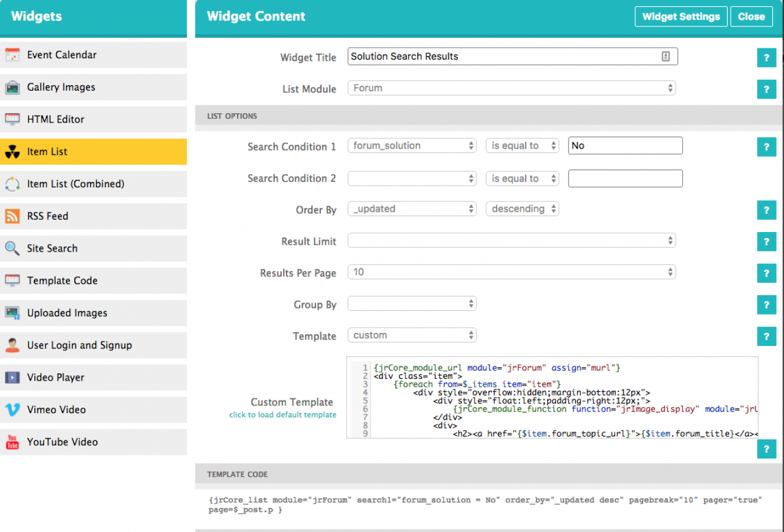Switch to the HTML Editor widget
The height and width of the screenshot is (532, 784).
[x=93, y=119]
